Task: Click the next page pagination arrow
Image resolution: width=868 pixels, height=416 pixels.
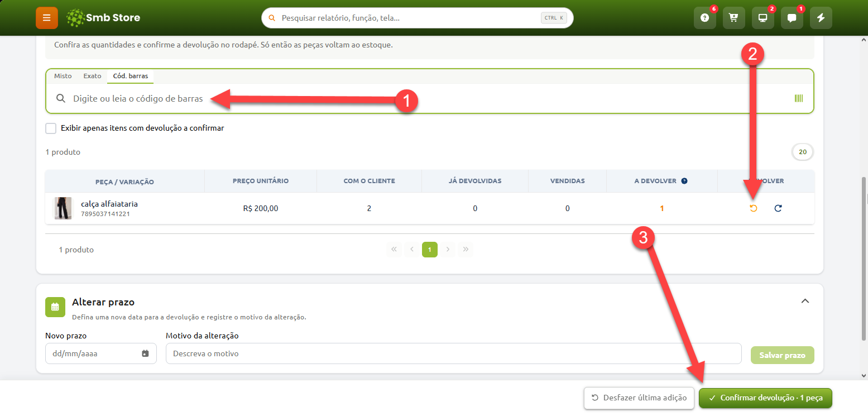Action: (x=448, y=250)
